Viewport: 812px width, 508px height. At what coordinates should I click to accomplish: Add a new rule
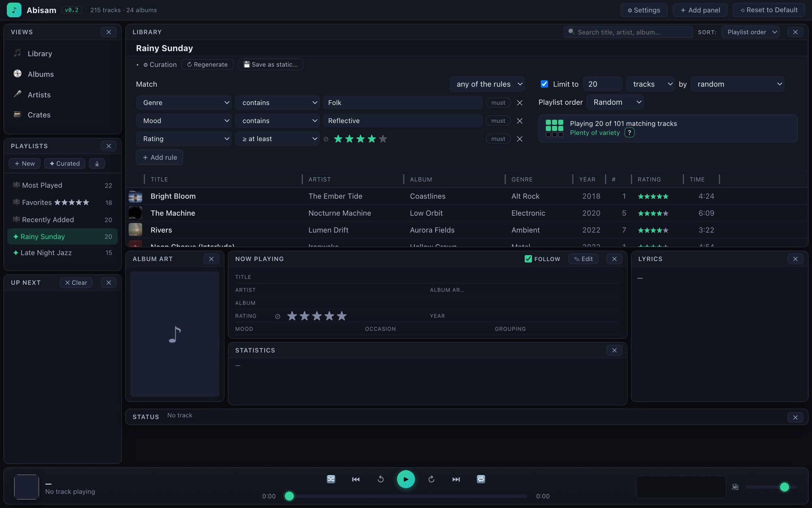pos(160,157)
